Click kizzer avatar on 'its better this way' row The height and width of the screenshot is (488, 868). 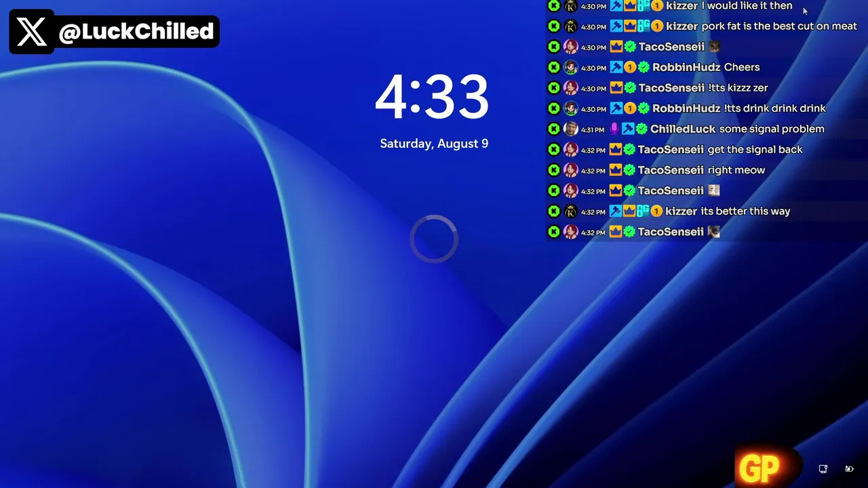[571, 211]
